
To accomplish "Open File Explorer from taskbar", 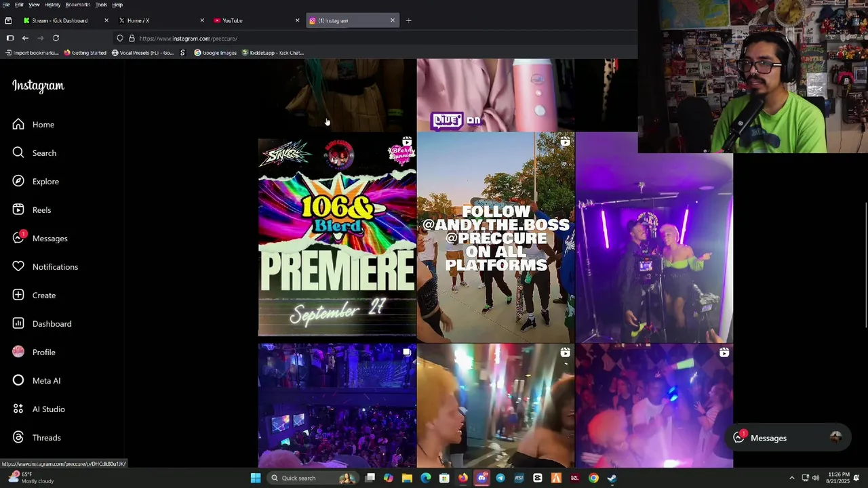I will pyautogui.click(x=407, y=478).
